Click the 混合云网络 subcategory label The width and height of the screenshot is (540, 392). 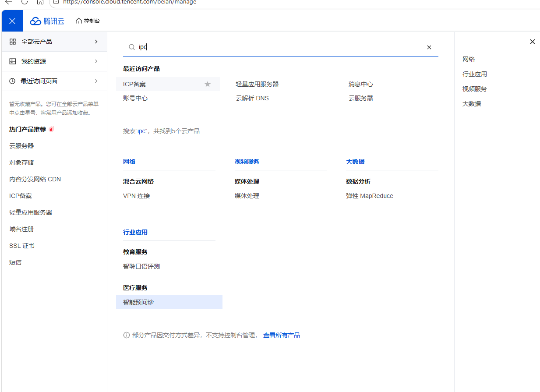[x=138, y=181]
